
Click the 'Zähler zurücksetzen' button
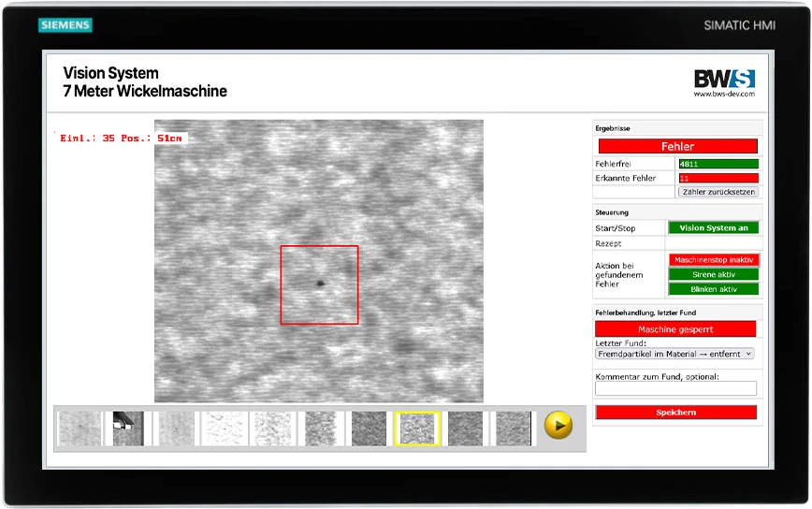(718, 192)
